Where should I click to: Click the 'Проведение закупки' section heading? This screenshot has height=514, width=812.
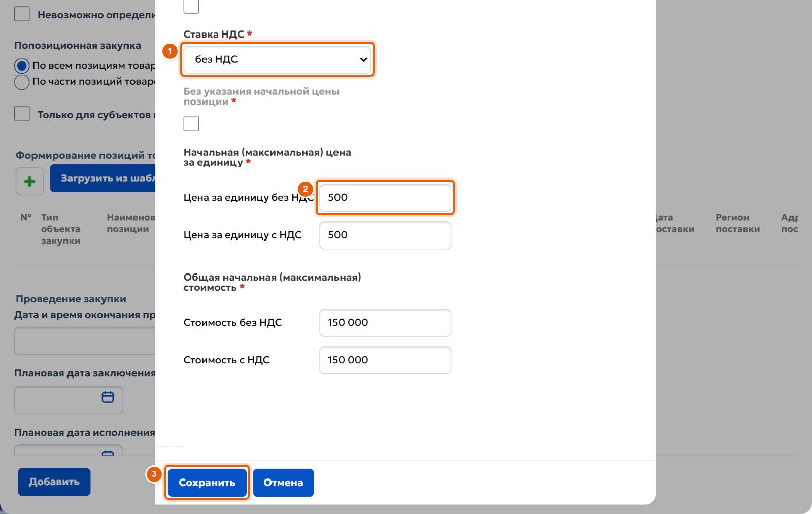pyautogui.click(x=71, y=299)
